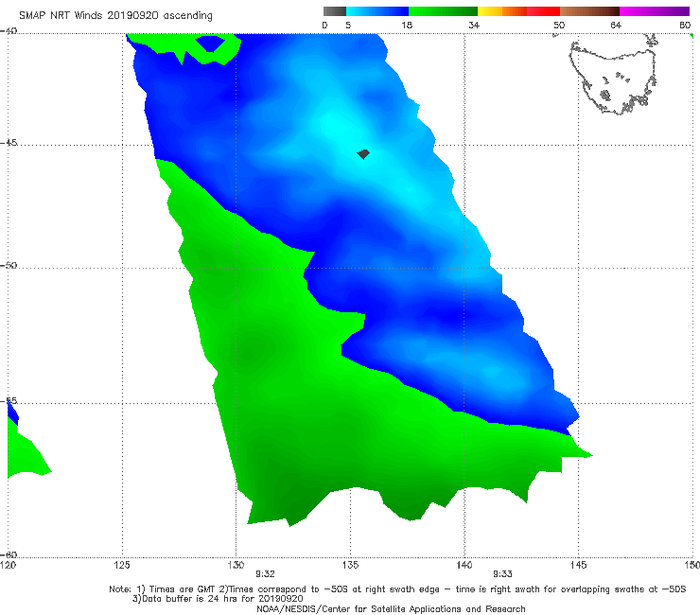Click the color bar label "64"
Screen dimensions: 700x615
(x=616, y=26)
